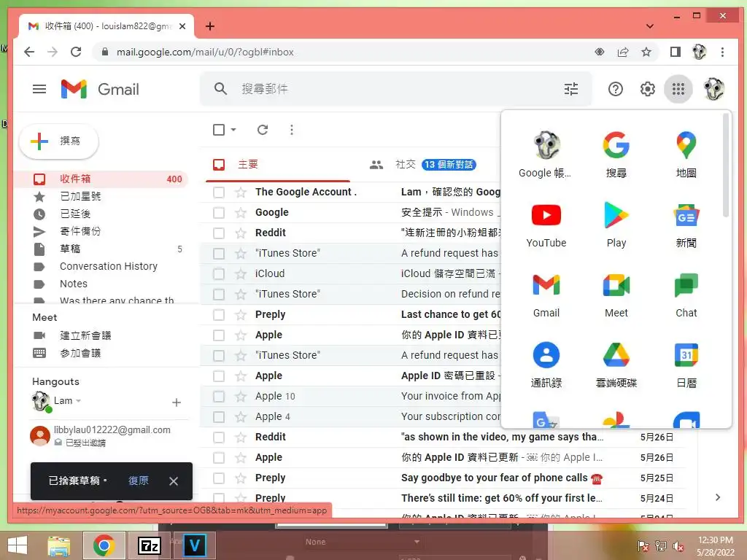Select the iCloud email checkbox
Image resolution: width=747 pixels, height=560 pixels.
click(219, 274)
